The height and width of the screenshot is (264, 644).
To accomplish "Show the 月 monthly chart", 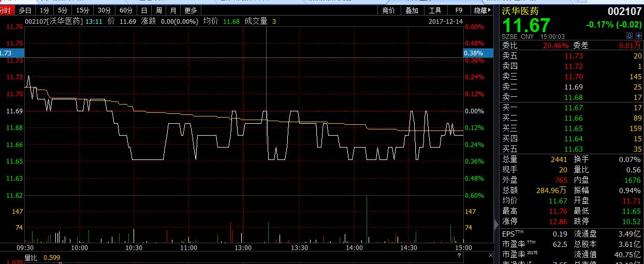I will pyautogui.click(x=173, y=10).
